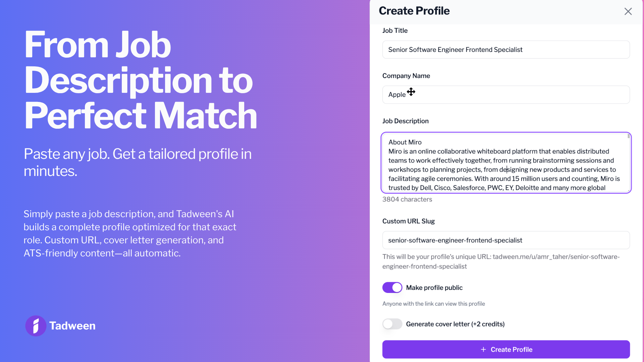Enable the Generate cover letter toggle
This screenshot has height=362, width=644.
[392, 324]
